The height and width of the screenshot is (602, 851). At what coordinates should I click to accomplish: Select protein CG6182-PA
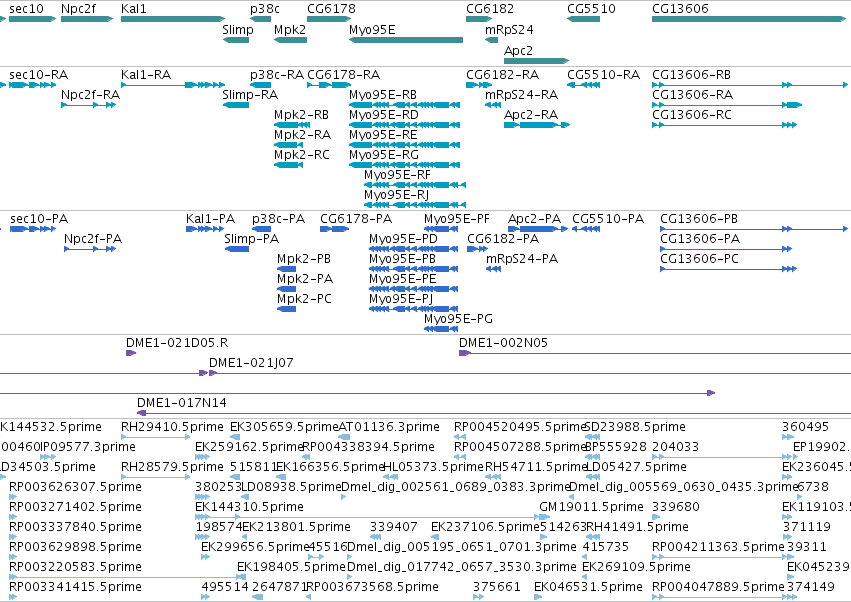coord(503,239)
